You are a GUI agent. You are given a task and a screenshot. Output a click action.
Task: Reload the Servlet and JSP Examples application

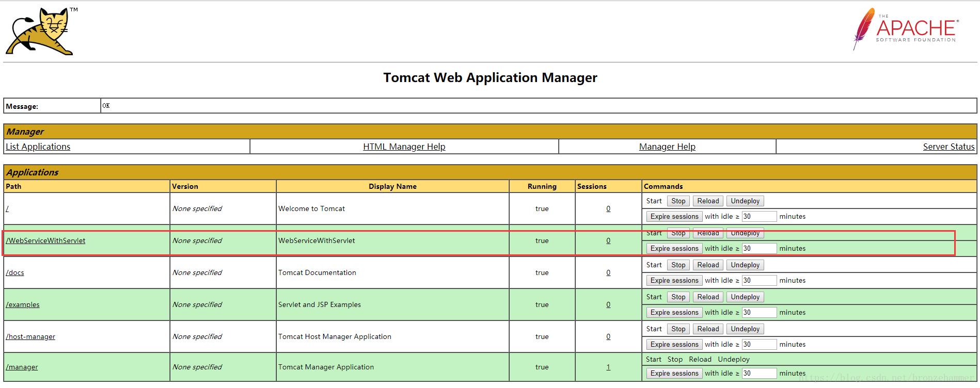tap(708, 297)
